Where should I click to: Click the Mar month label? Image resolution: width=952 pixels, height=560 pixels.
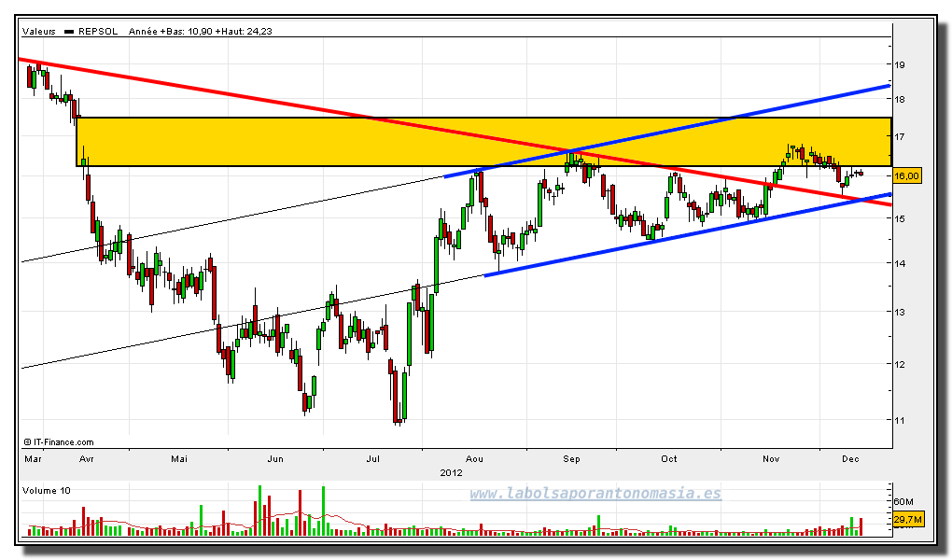click(34, 459)
